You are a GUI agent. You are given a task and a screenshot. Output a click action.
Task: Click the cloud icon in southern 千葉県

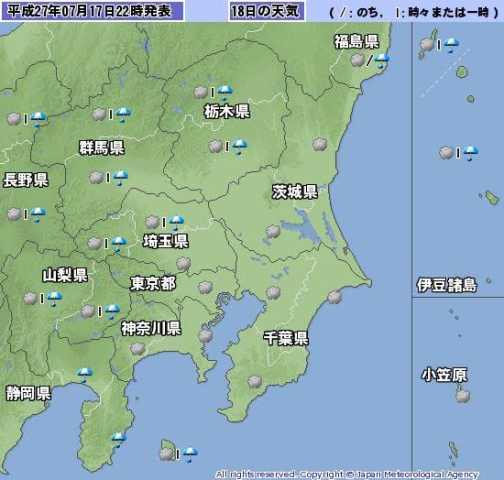(255, 382)
